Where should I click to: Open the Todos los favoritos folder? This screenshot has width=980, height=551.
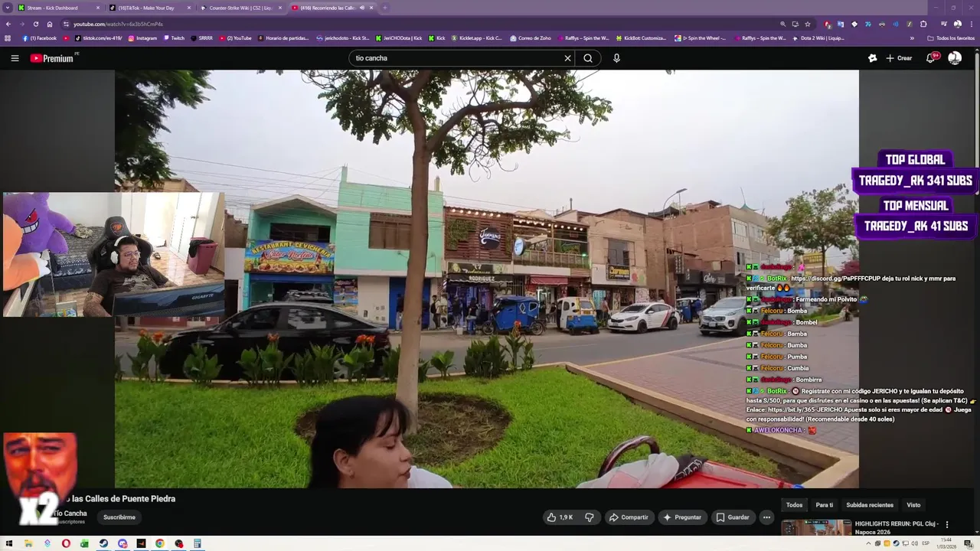951,38
